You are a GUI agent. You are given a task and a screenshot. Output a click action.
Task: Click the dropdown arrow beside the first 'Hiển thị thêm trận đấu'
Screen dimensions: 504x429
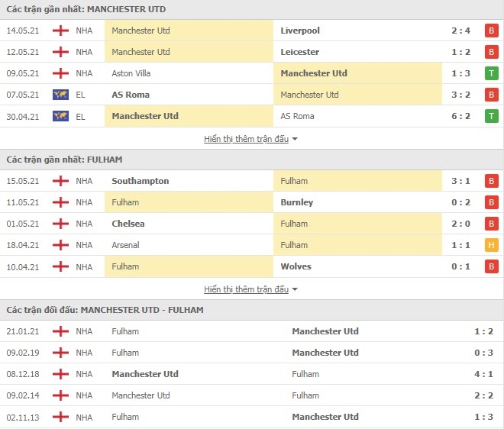(x=295, y=139)
